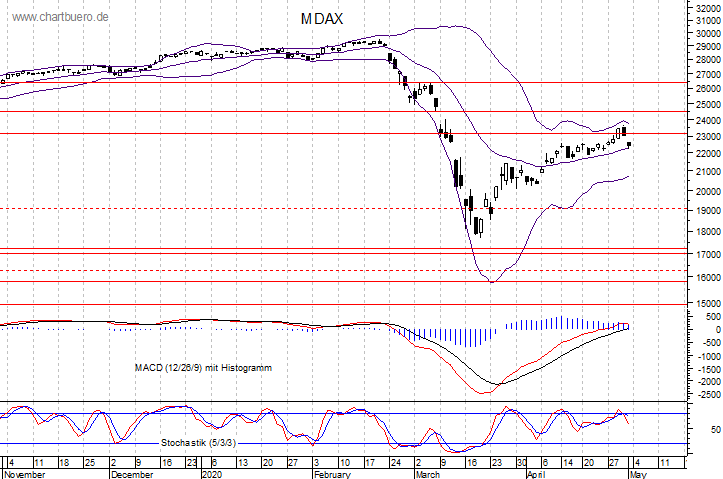Click the 26000 price axis label
Viewport: 723px width, 479px height.
pos(706,89)
